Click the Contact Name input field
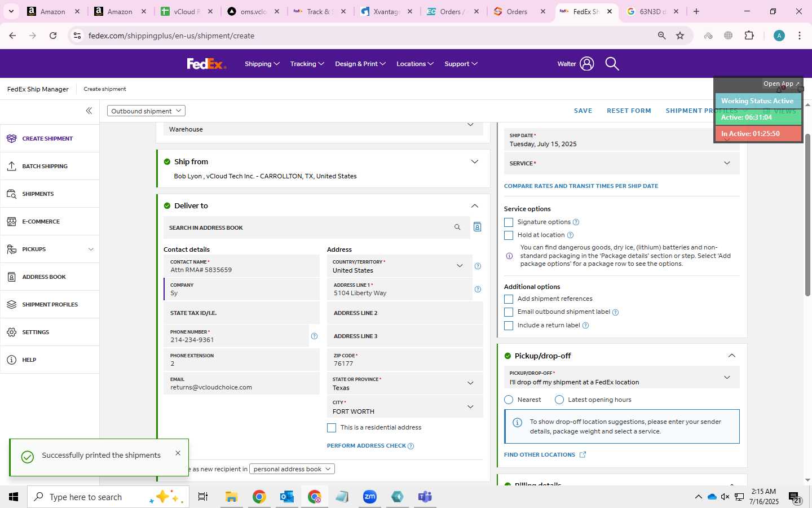This screenshot has height=508, width=812. (x=241, y=266)
